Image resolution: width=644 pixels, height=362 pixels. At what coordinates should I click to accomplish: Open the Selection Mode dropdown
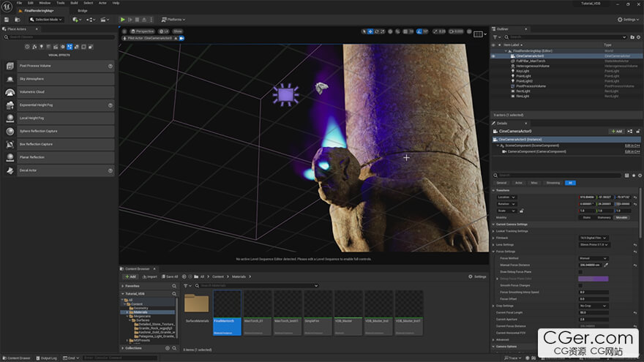tap(45, 19)
